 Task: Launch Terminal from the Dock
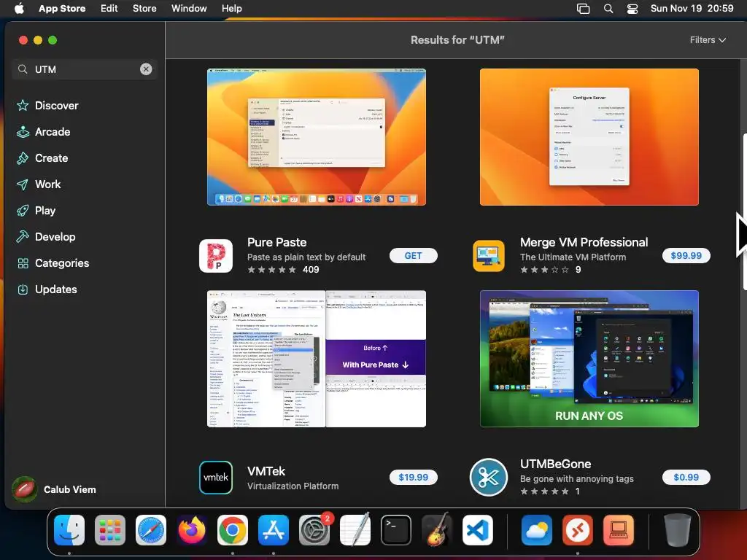coord(396,530)
